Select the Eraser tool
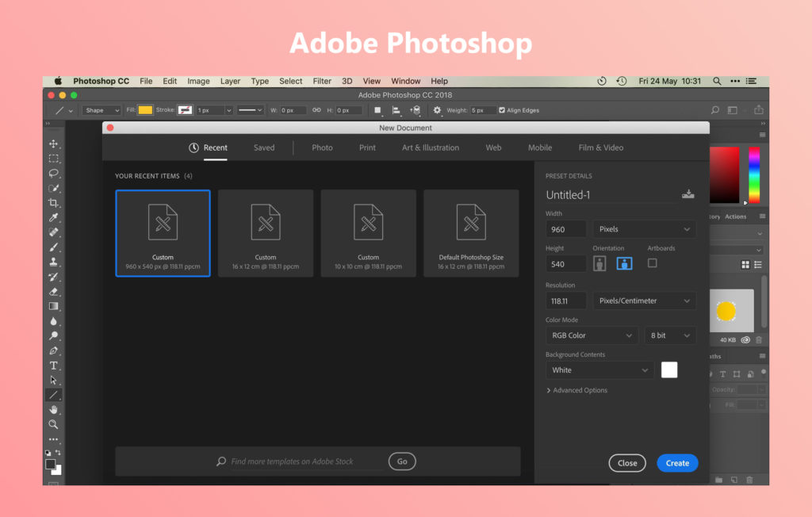Screen dimensions: 812x517 click(53, 291)
